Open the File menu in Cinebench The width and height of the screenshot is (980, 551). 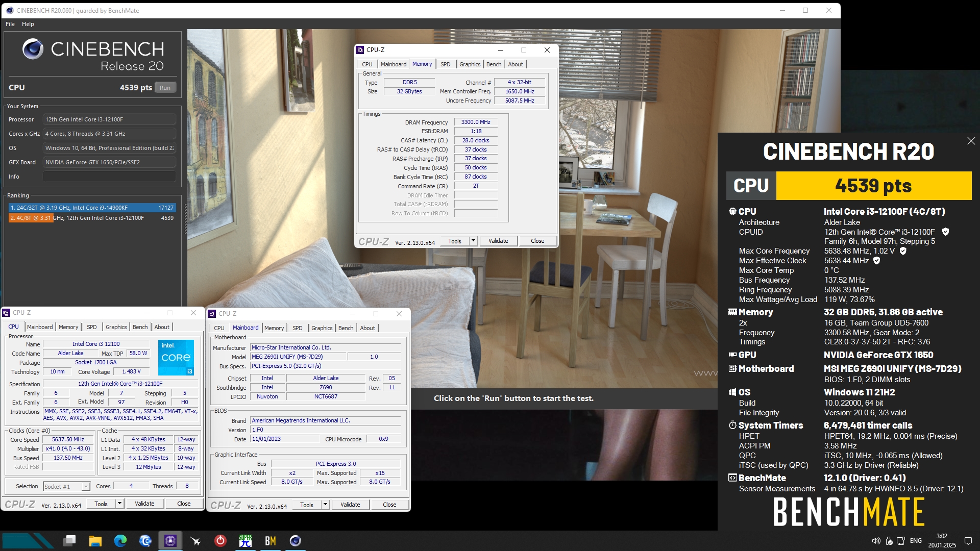coord(10,24)
